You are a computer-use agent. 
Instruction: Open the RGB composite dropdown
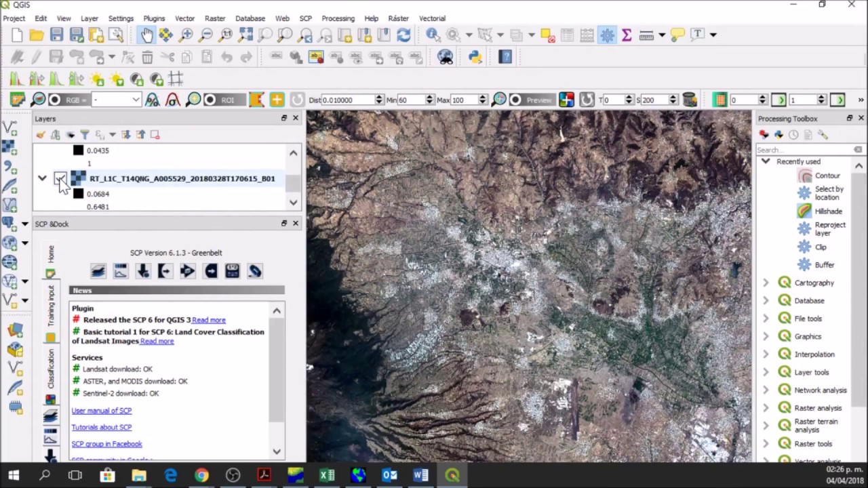[116, 100]
